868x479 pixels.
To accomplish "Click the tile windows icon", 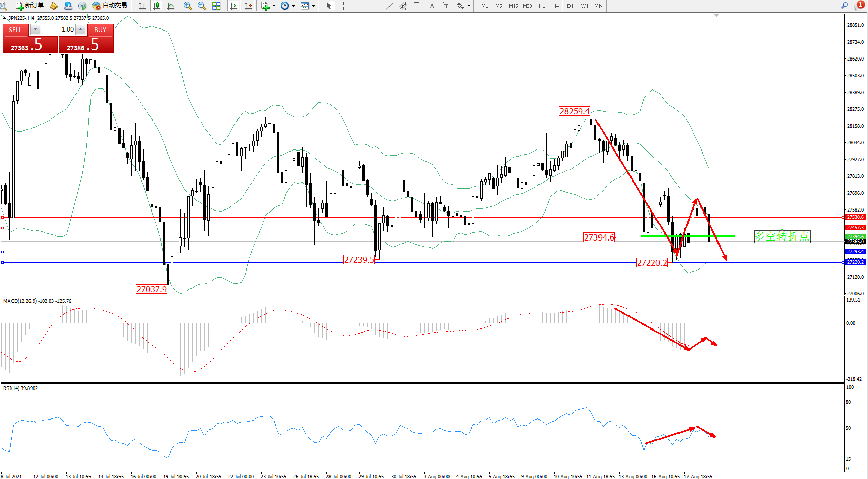I will [216, 6].
